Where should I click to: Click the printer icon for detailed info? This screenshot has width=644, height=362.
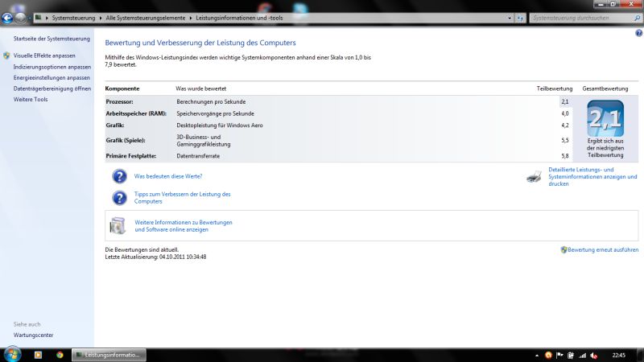click(x=534, y=176)
